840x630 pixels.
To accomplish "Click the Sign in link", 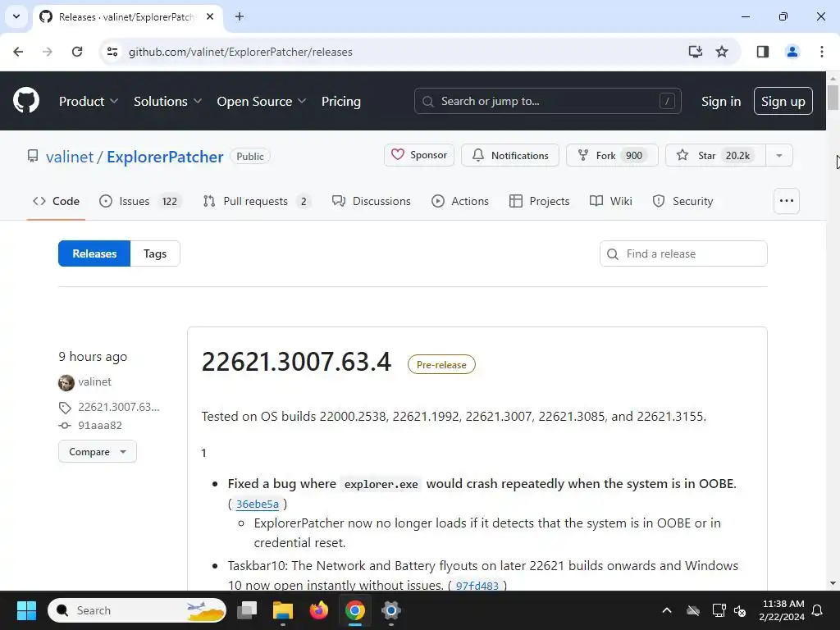I will (720, 101).
